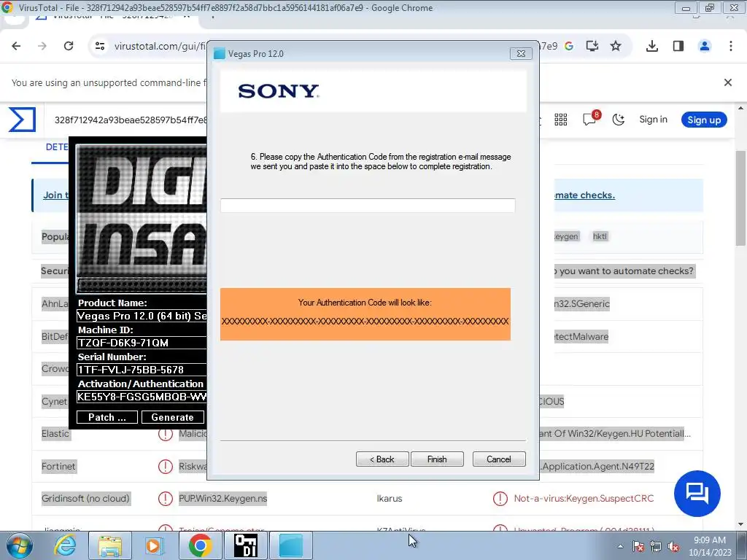Click the hktl tag on VirusTotal

click(x=600, y=236)
